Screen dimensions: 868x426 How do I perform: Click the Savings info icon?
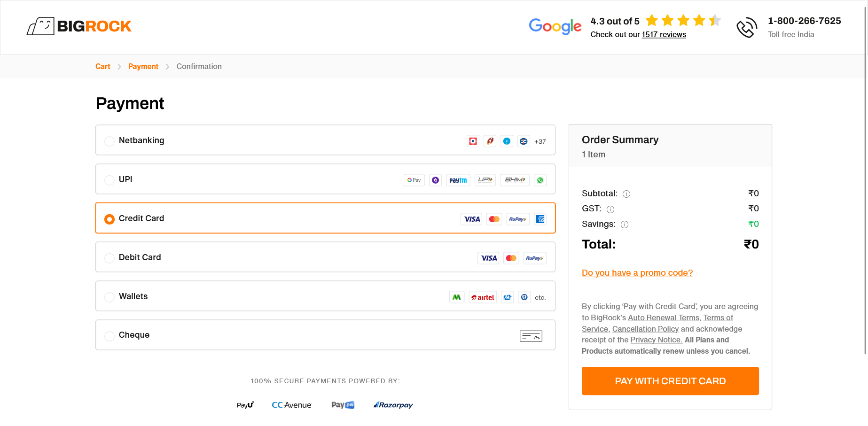coord(625,225)
